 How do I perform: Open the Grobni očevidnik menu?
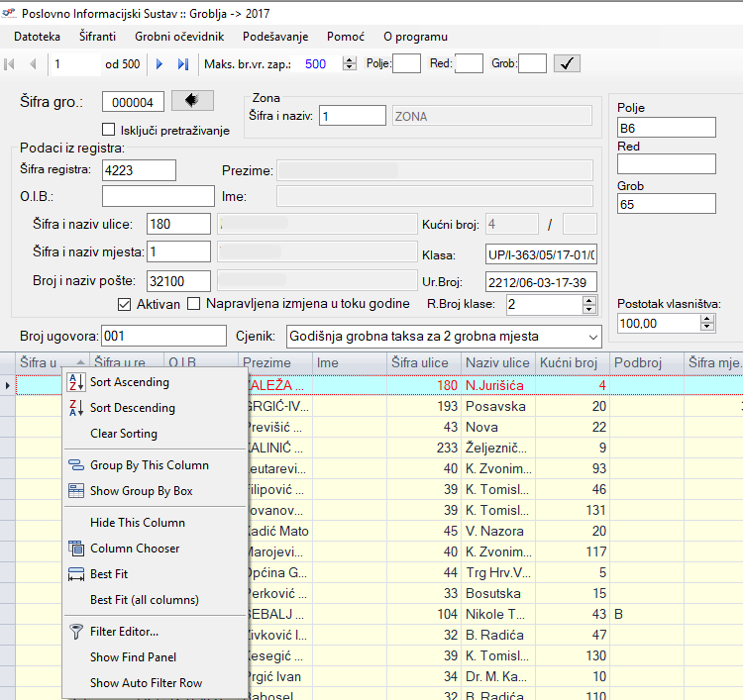coord(179,37)
